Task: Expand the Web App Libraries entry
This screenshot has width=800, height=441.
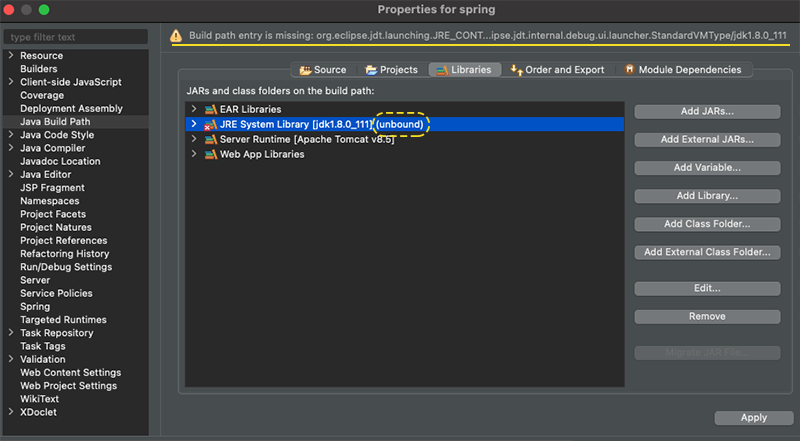Action: pyautogui.click(x=194, y=154)
